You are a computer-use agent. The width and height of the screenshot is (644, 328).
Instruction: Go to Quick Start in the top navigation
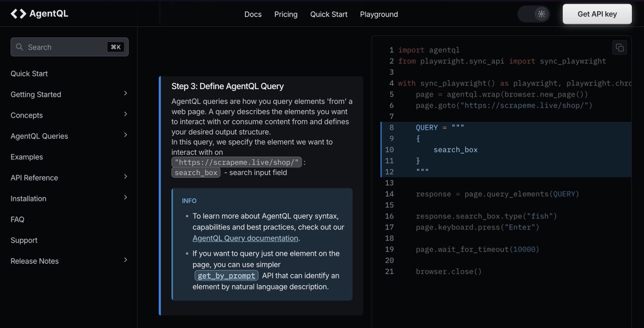click(x=329, y=14)
